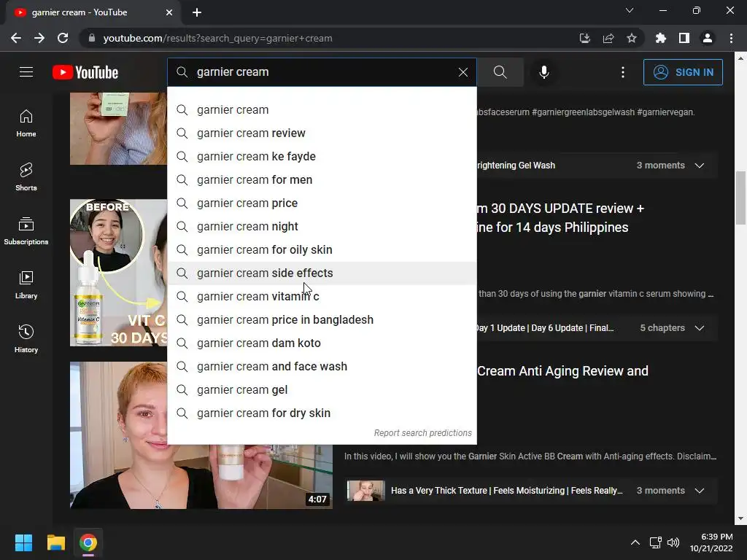Select suggestion "garnier cream night"
The image size is (747, 560).
coord(322,226)
